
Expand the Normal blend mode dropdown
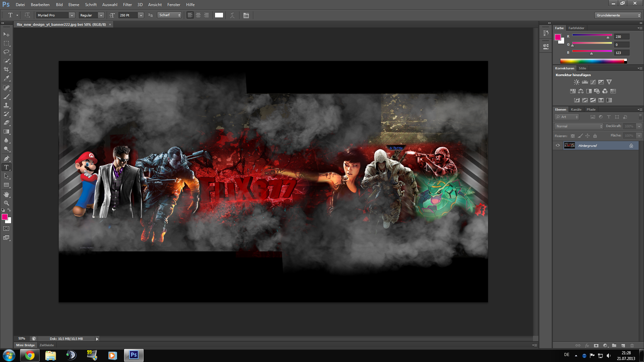click(579, 126)
